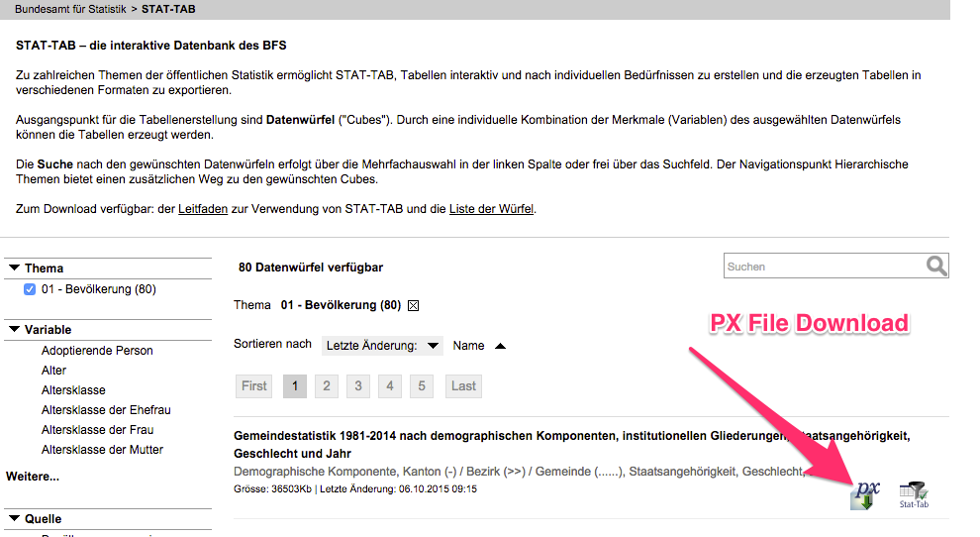This screenshot has width=980, height=537.
Task: Filter by variable Adoptierende Person
Action: tap(97, 351)
